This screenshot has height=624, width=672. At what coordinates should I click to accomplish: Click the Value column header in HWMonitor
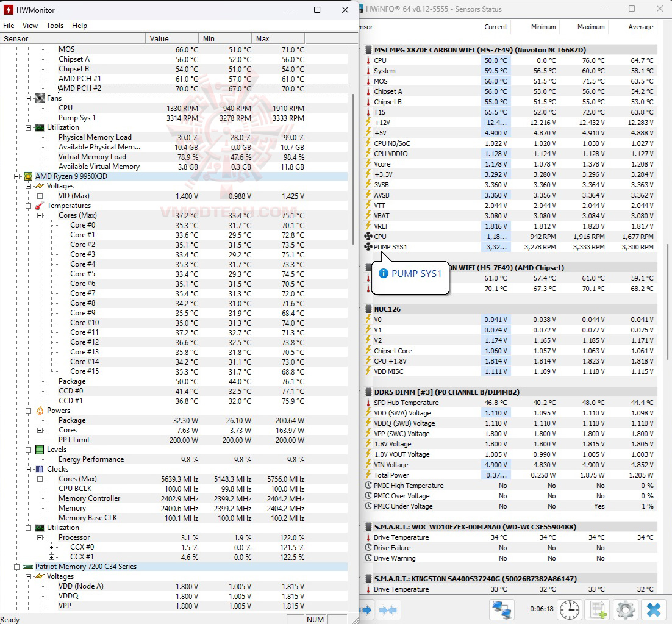coord(172,38)
